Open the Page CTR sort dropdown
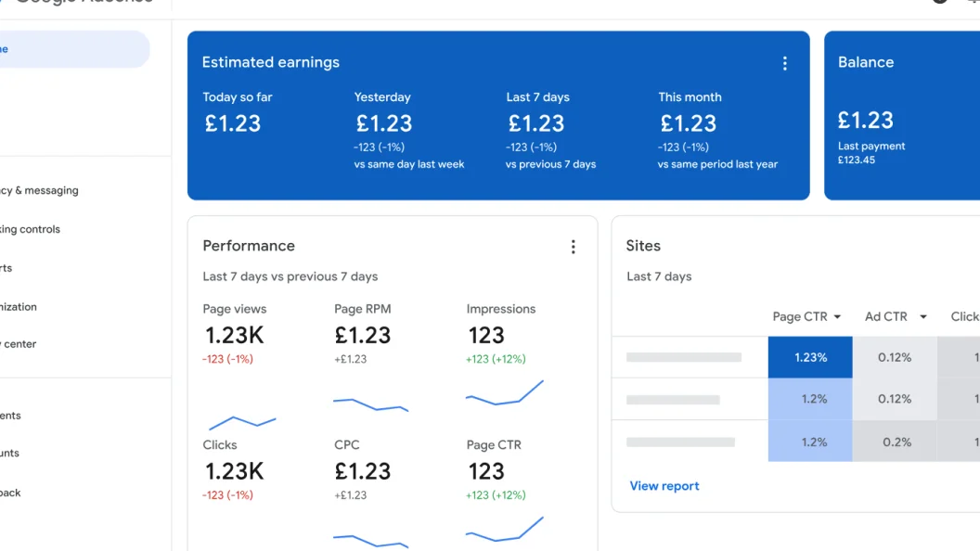The width and height of the screenshot is (980, 551). (x=806, y=315)
